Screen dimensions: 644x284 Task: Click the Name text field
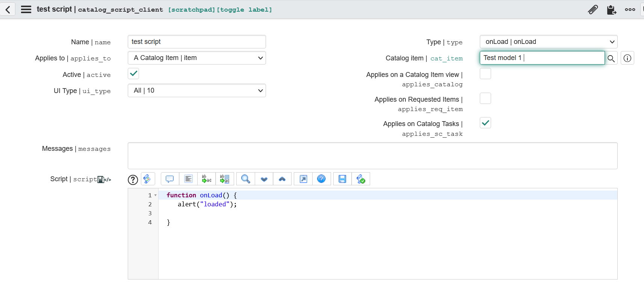click(x=197, y=42)
